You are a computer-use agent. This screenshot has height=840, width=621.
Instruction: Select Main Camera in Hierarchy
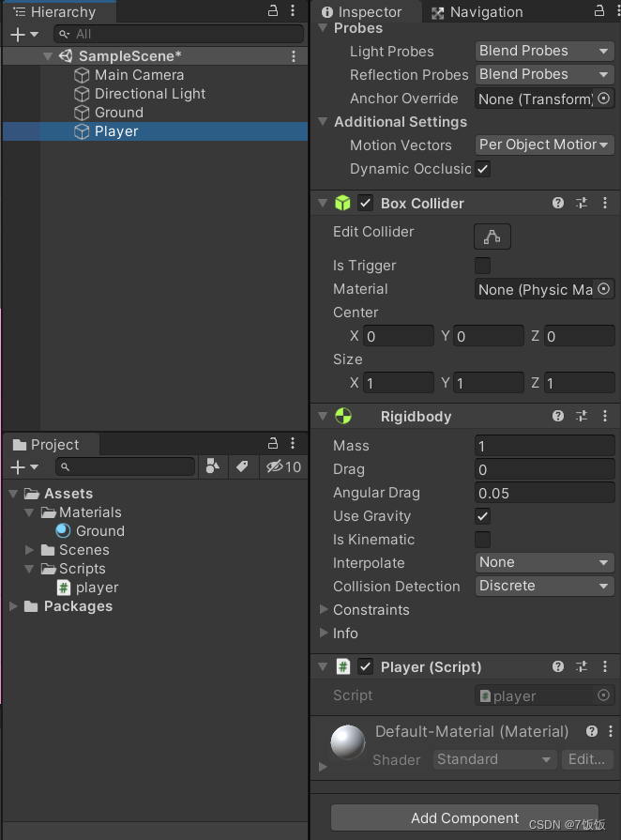[x=139, y=75]
